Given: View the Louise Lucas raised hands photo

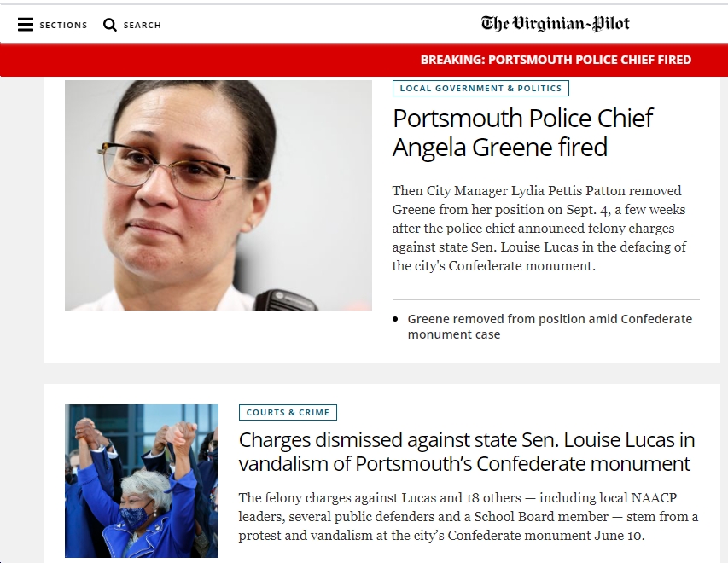Looking at the screenshot, I should tap(142, 481).
